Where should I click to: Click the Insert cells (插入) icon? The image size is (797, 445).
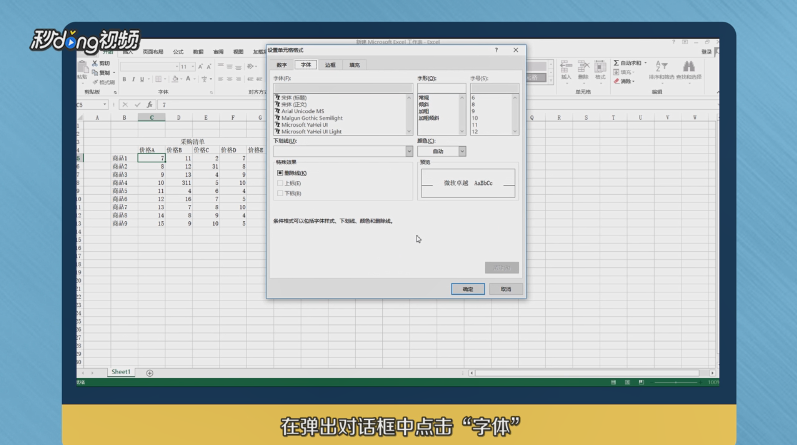click(x=566, y=67)
